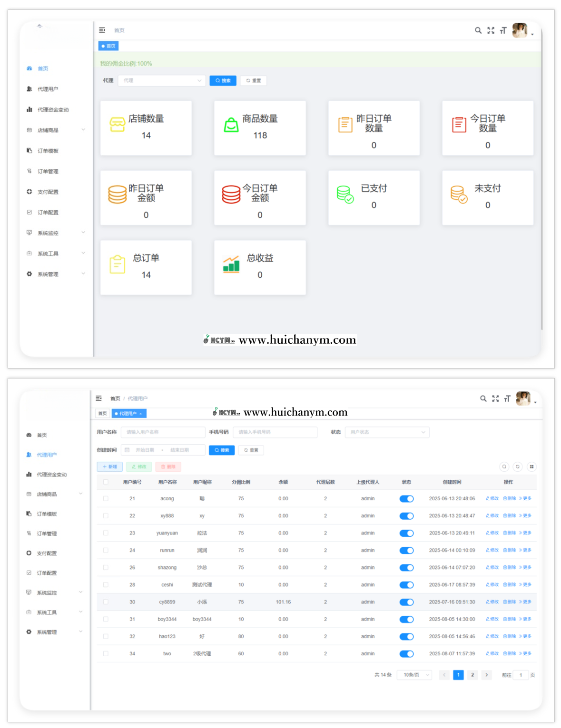This screenshot has width=561, height=728.
Task: Click the 总收益 bar chart icon
Action: [231, 264]
